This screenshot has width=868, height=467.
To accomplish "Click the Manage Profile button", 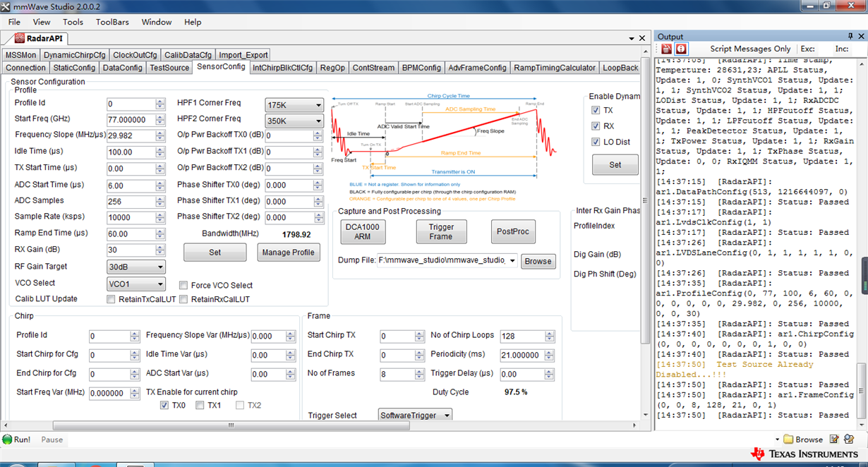I will (288, 253).
